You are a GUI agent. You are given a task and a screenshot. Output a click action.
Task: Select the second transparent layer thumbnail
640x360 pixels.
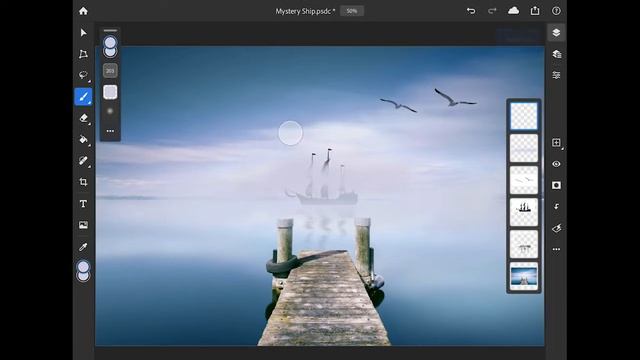pyautogui.click(x=524, y=148)
